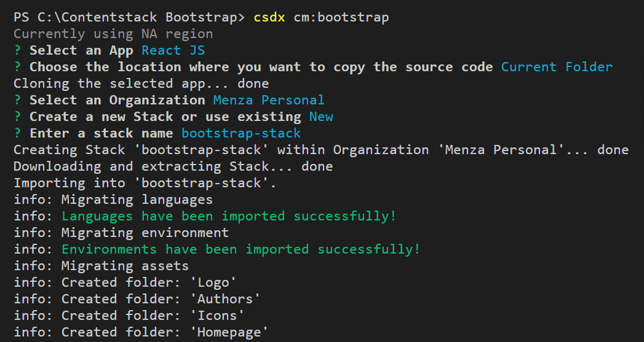Click the 'Currently using NA region' line
644x342 pixels.
pos(113,34)
